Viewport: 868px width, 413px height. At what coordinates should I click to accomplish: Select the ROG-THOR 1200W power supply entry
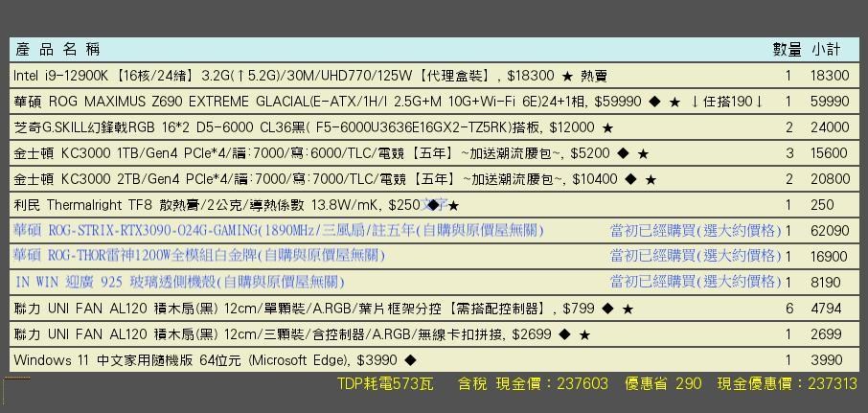tap(435, 256)
